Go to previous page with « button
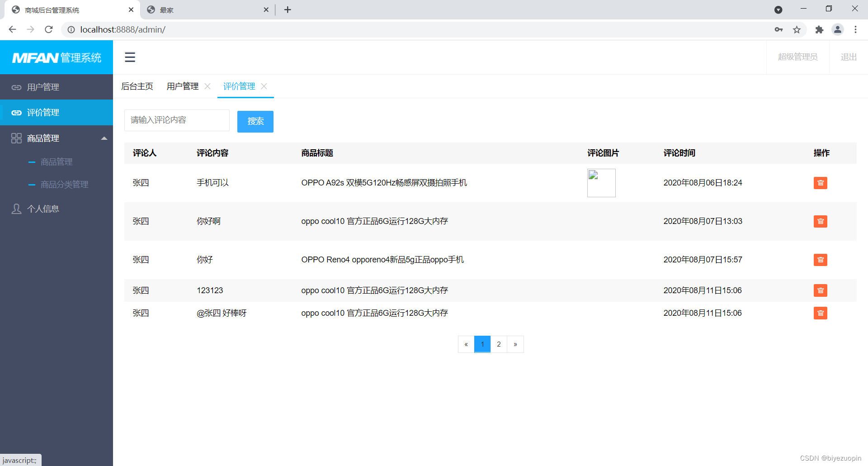Viewport: 868px width, 466px height. pyautogui.click(x=466, y=344)
